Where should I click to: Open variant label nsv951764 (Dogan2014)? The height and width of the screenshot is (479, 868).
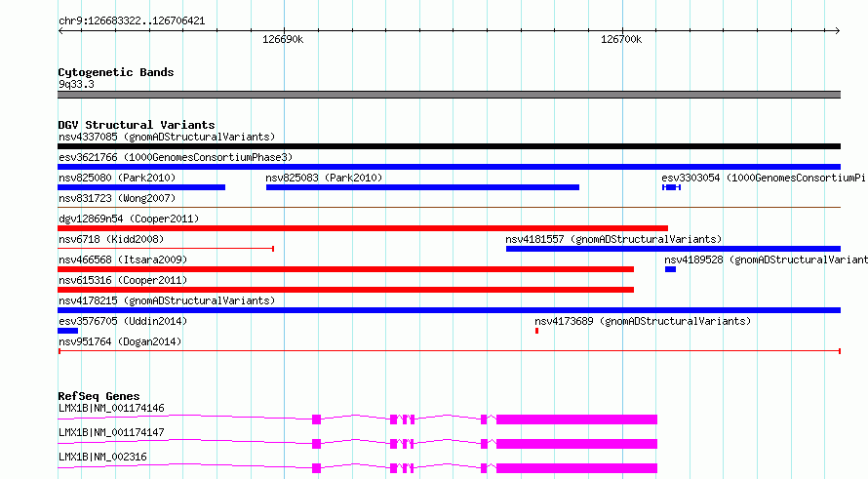click(x=120, y=341)
